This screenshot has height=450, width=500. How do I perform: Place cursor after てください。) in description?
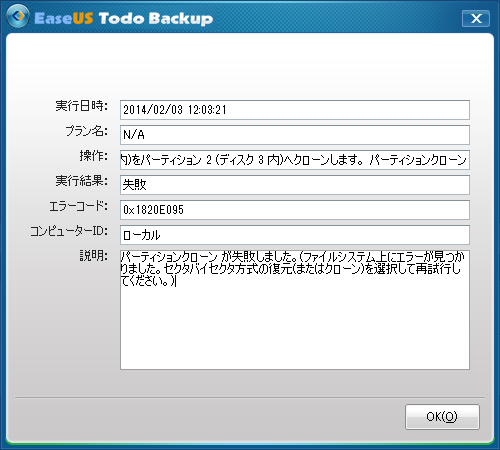176,282
